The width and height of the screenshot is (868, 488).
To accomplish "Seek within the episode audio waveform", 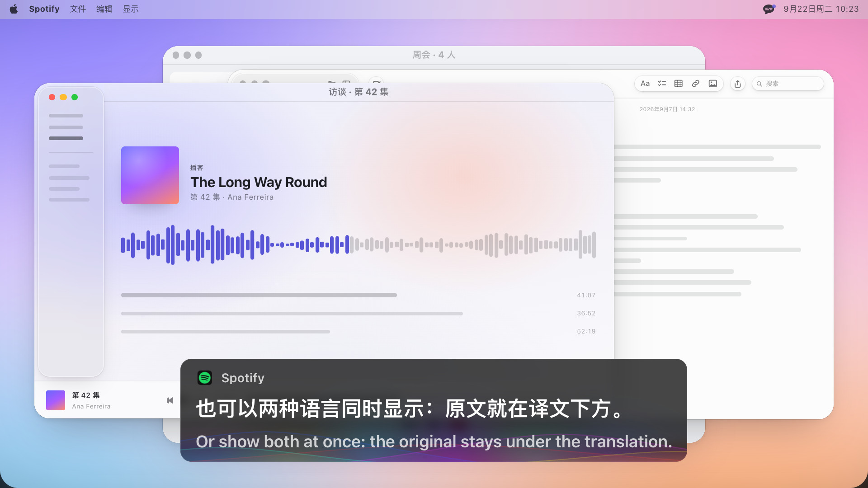I will point(359,245).
